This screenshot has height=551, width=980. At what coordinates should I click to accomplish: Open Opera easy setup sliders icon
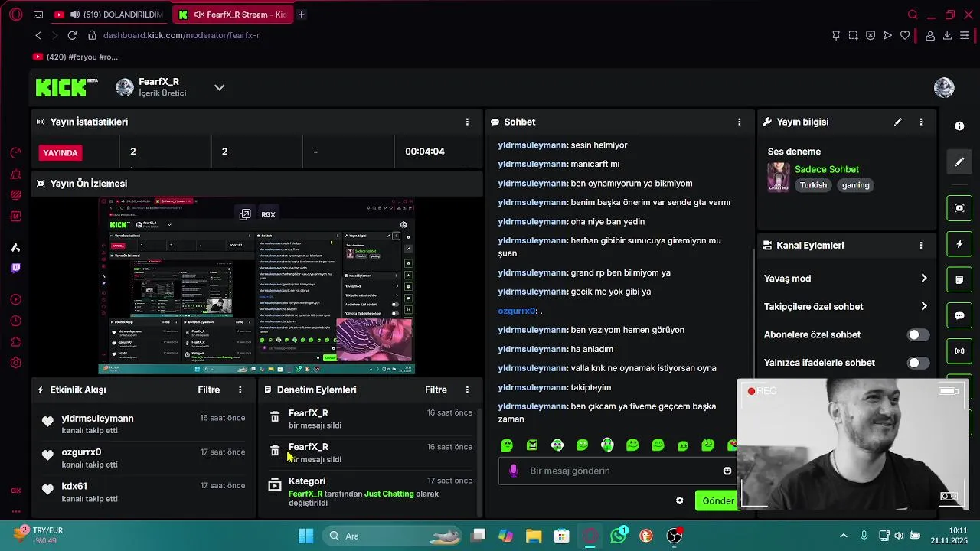click(x=965, y=35)
